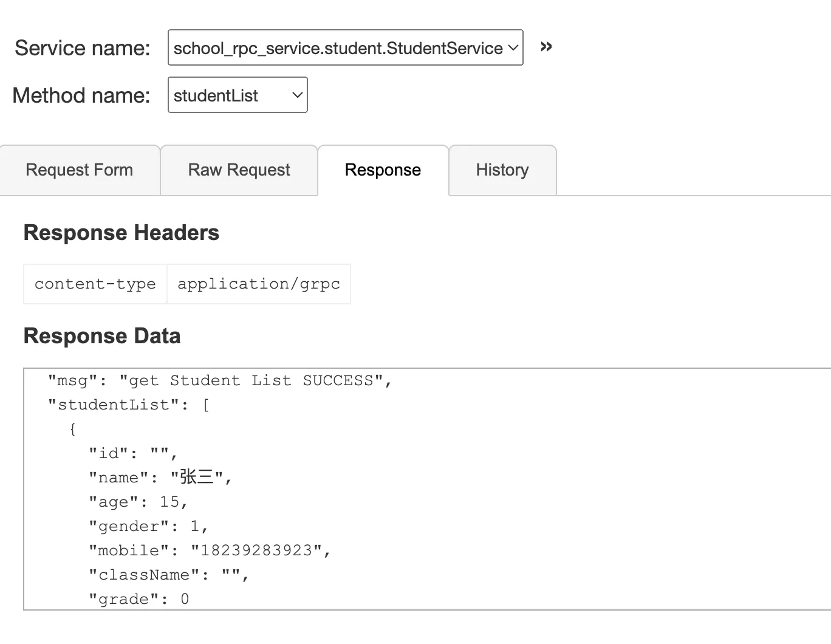
Task: Open the Method name studentList dropdown
Action: click(x=238, y=95)
